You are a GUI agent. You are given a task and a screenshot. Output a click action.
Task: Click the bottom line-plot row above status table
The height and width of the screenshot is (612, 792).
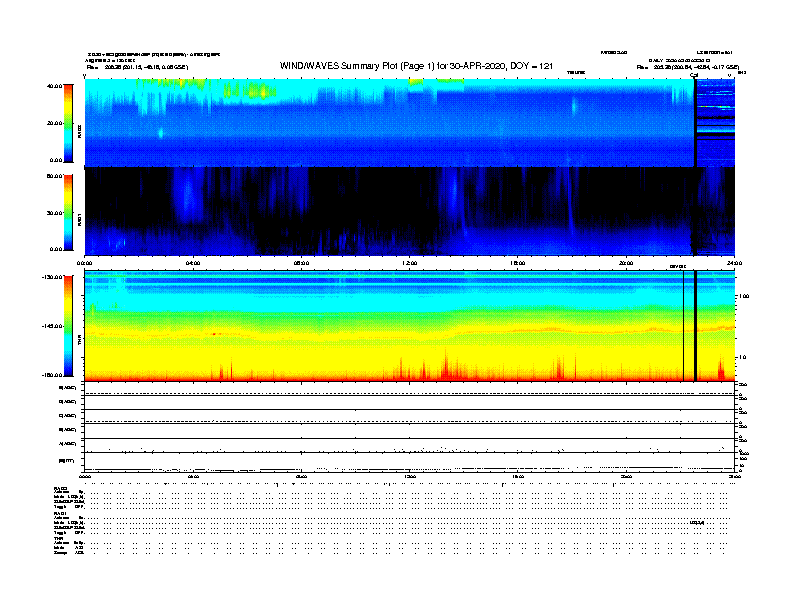coord(409,462)
